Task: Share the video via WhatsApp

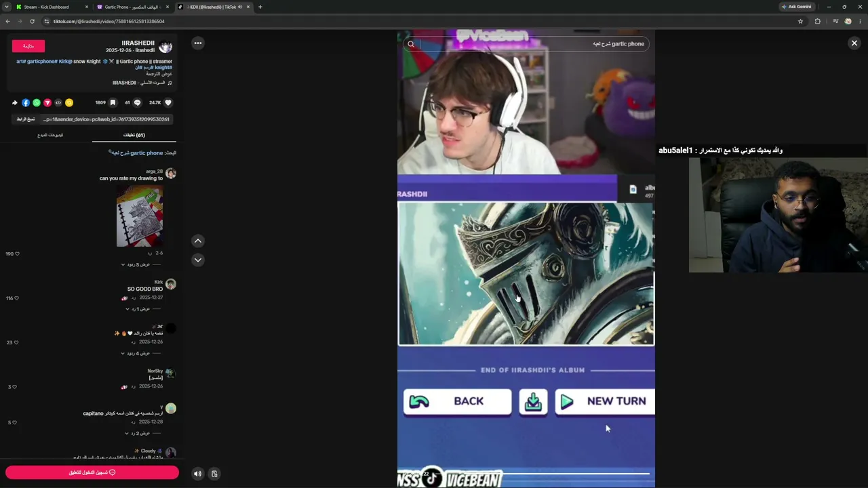Action: pyautogui.click(x=37, y=103)
